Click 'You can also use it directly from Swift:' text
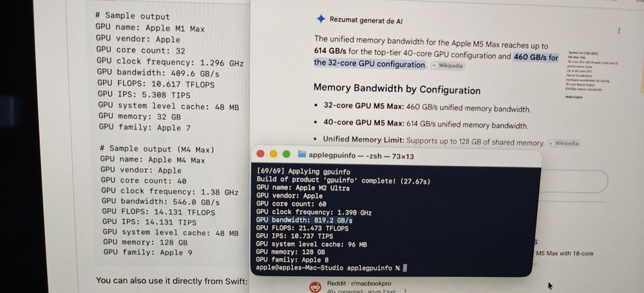The height and width of the screenshot is (293, 644). pos(172,281)
